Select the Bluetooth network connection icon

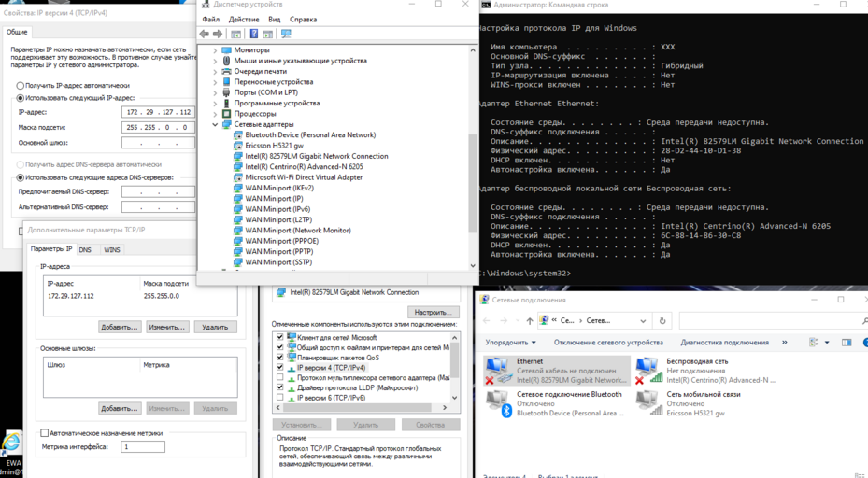pos(498,403)
